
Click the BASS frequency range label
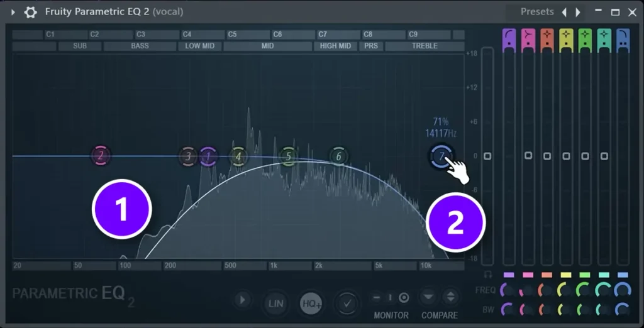tap(140, 46)
